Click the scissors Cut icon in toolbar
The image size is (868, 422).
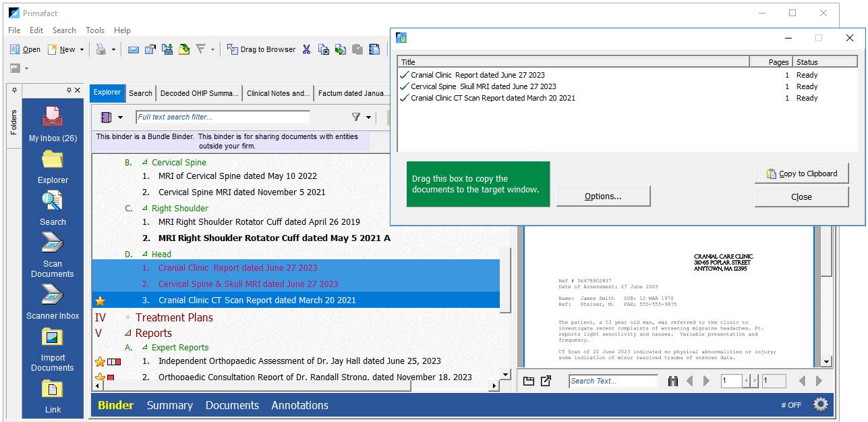point(306,49)
